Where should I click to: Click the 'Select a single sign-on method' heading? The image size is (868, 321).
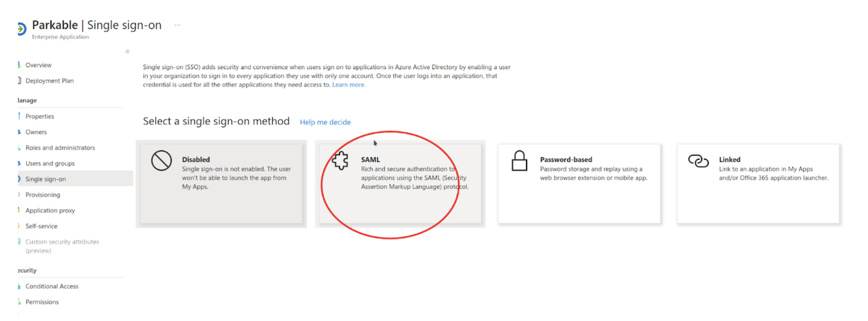click(x=216, y=121)
